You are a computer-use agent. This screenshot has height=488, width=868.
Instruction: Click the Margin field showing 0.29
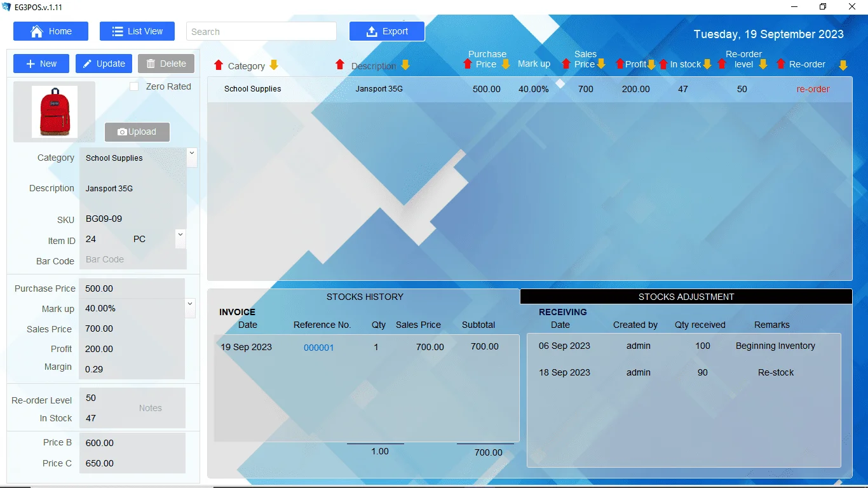(132, 369)
